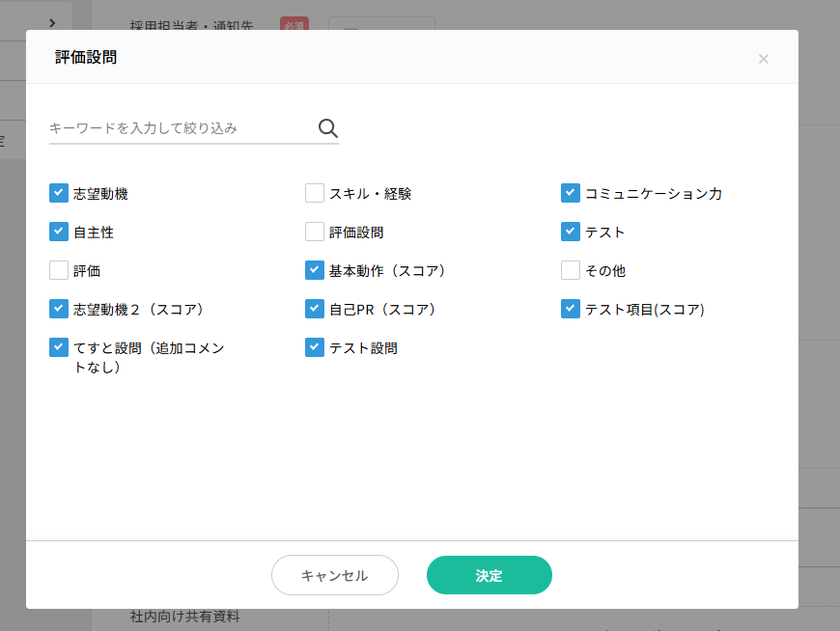Close the 評価設問 dialog with X

pos(763,59)
